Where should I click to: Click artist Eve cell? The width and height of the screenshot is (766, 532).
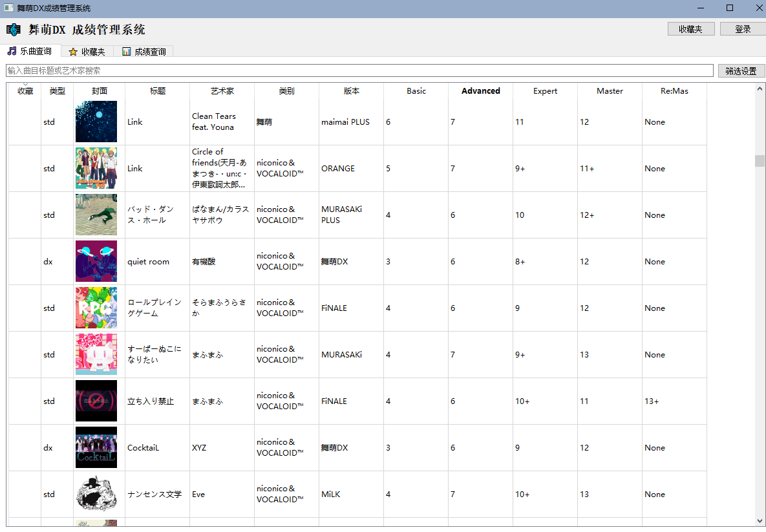222,494
